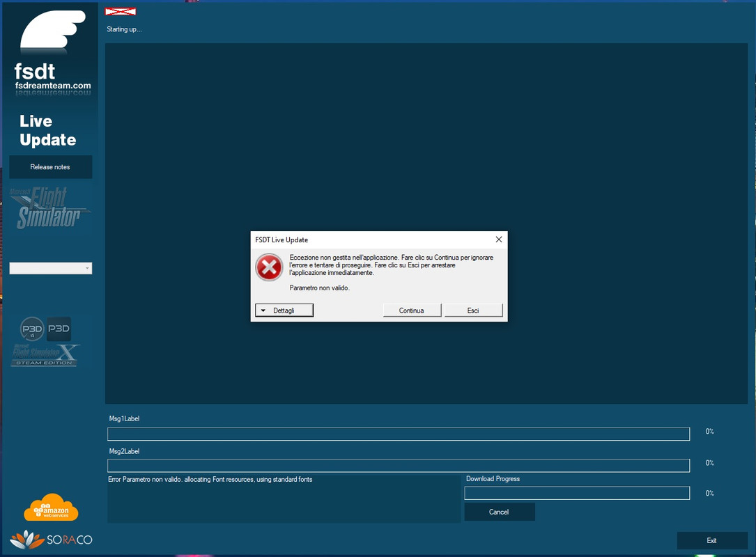The image size is (756, 557).
Task: Click the Msg2Label text
Action: [124, 451]
